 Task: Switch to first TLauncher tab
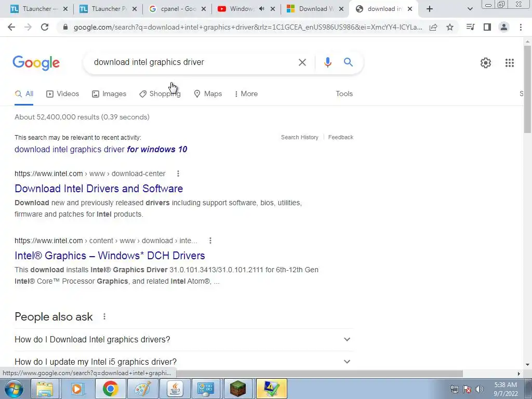(38, 9)
